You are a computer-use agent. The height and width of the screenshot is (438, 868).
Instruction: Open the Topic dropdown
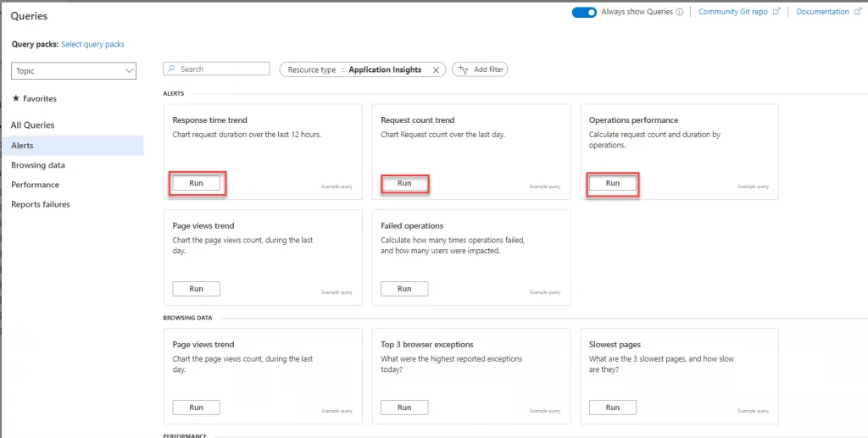(74, 71)
